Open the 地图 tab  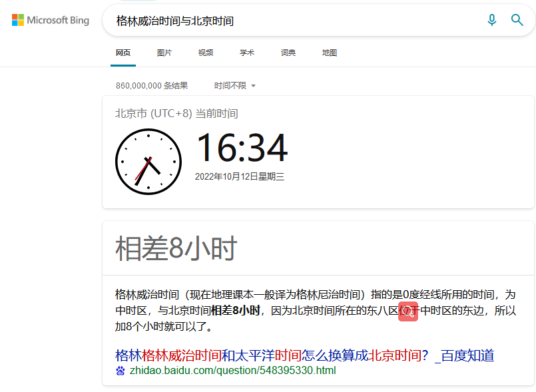[x=329, y=52]
